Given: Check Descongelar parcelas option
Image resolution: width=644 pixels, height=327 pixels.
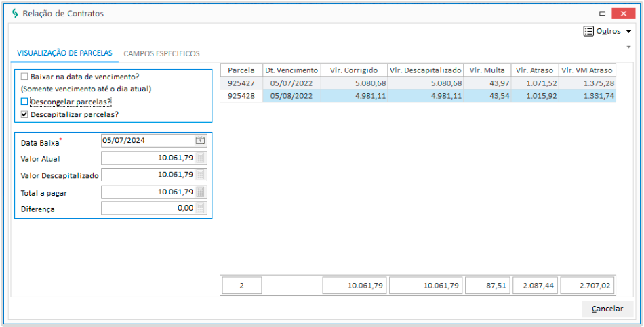Looking at the screenshot, I should click(24, 102).
